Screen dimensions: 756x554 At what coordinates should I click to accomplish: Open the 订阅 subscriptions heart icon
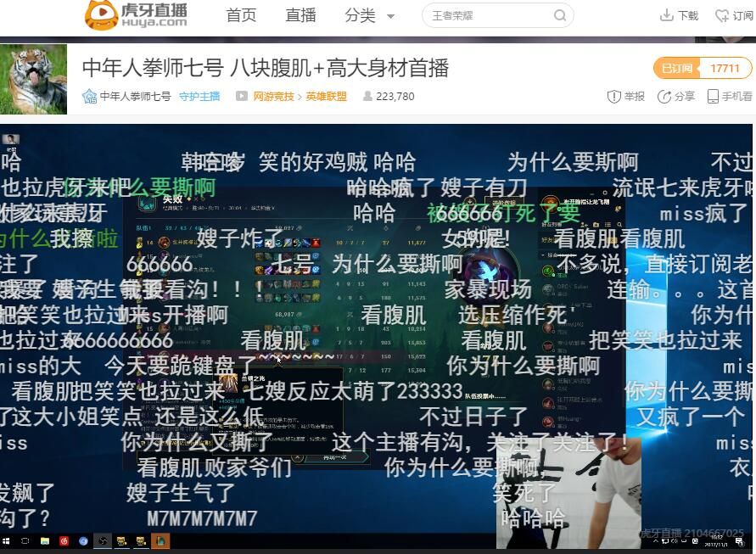(722, 15)
